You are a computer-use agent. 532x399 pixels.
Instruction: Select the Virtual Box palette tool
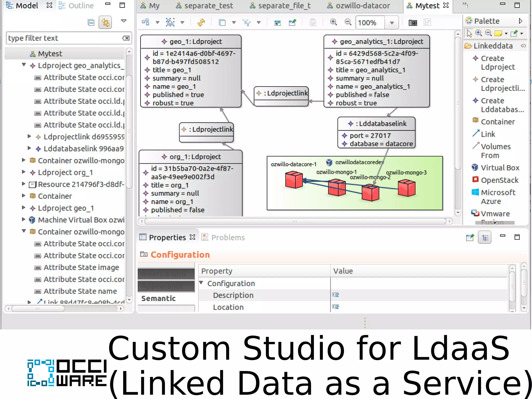coord(495,168)
